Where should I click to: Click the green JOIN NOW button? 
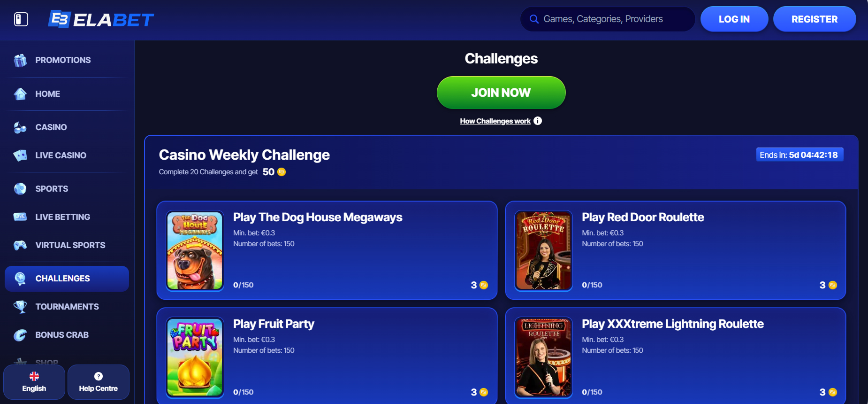[501, 93]
